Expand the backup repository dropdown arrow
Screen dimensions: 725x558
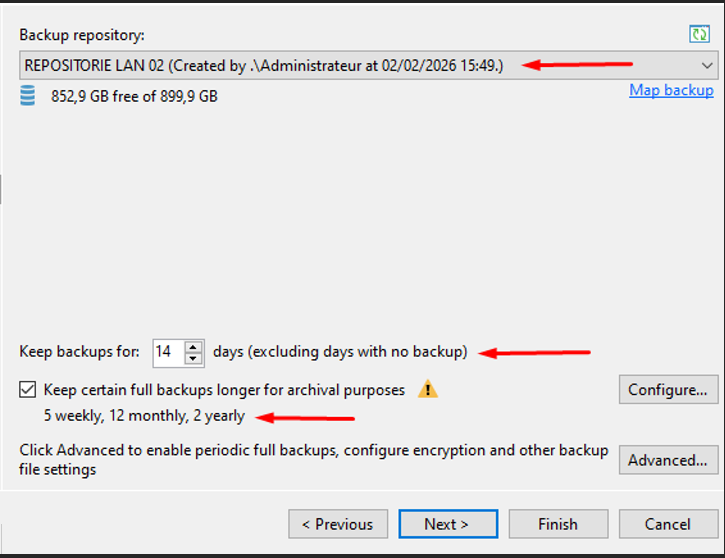pos(707,66)
